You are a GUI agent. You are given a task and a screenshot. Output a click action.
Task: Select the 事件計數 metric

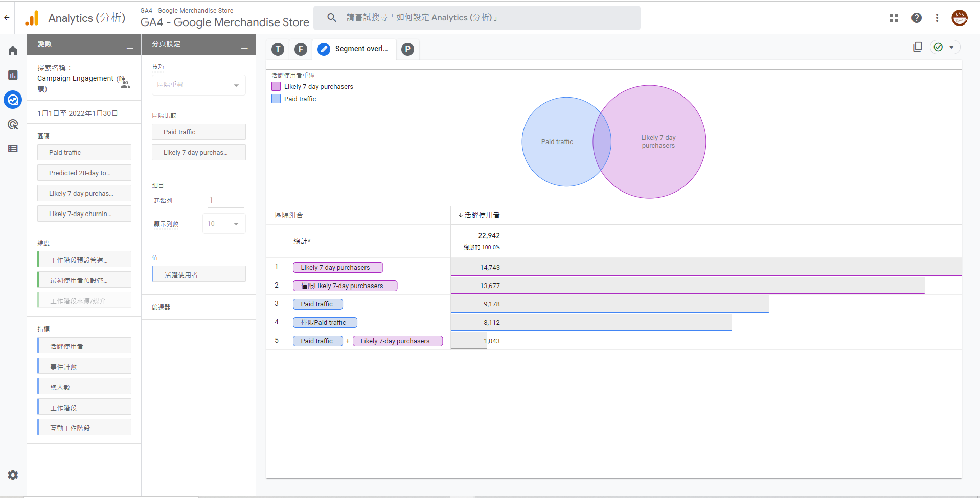(x=84, y=366)
